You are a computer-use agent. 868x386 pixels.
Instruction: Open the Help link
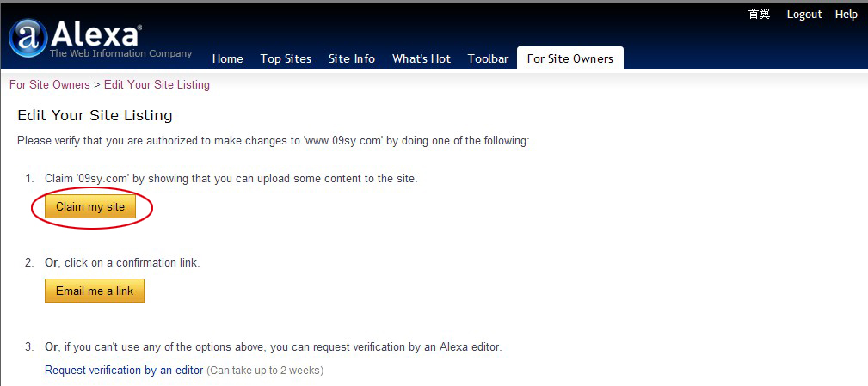[846, 15]
